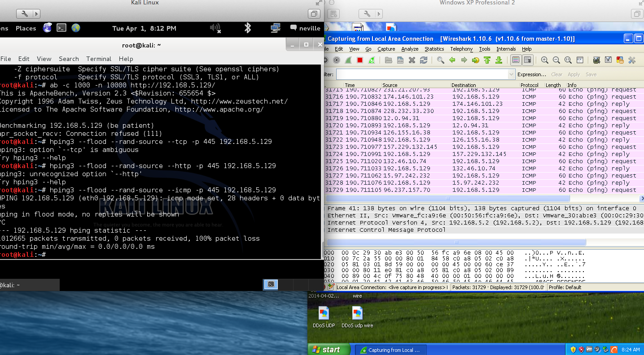The height and width of the screenshot is (355, 644).
Task: Click into the Wireshark display filter field
Action: tap(422, 74)
